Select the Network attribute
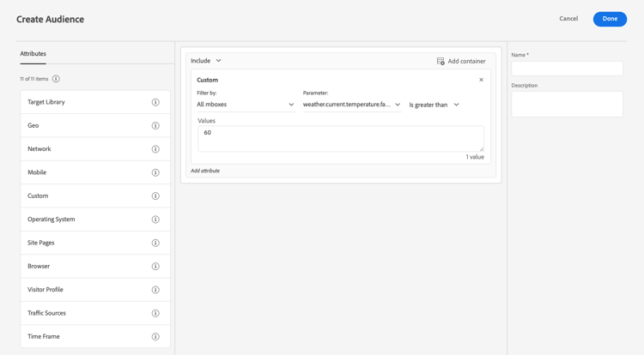The image size is (644, 355). [95, 149]
